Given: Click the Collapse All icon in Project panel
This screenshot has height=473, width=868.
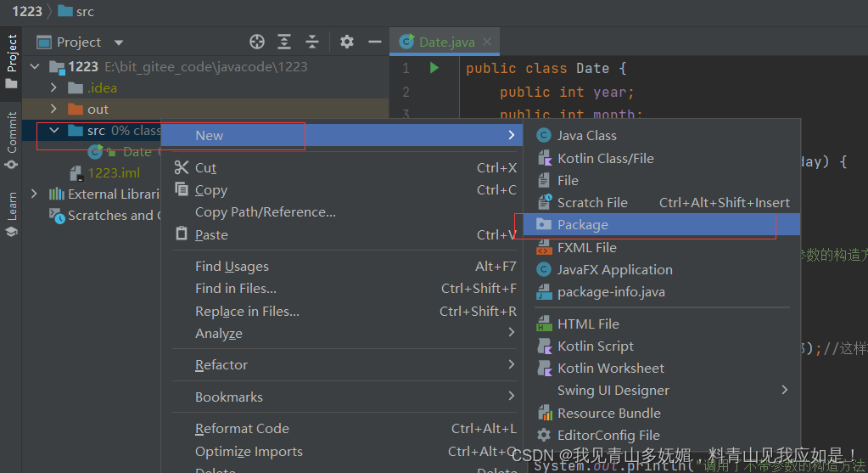Looking at the screenshot, I should [x=312, y=42].
